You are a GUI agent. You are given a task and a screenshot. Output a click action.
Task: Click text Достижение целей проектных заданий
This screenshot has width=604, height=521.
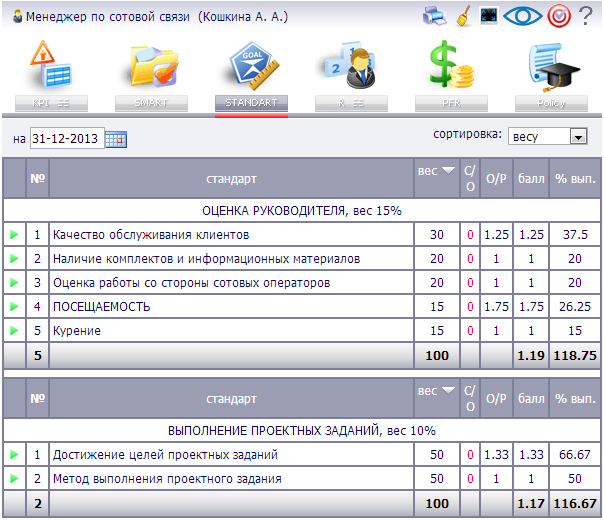click(x=165, y=454)
